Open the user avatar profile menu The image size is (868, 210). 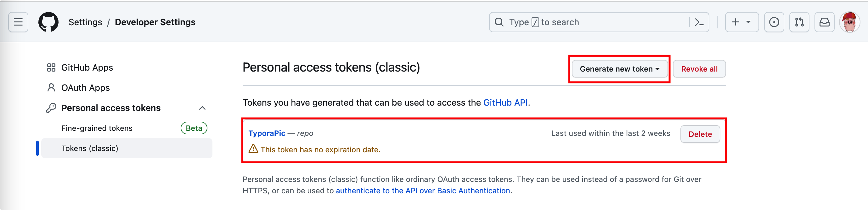click(x=849, y=22)
